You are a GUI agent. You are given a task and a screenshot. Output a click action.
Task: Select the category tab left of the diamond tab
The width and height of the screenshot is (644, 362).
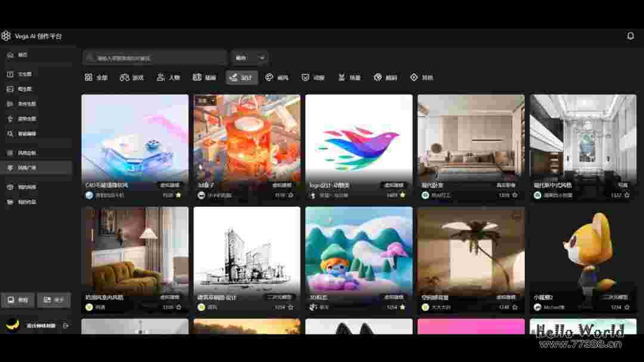pos(386,78)
